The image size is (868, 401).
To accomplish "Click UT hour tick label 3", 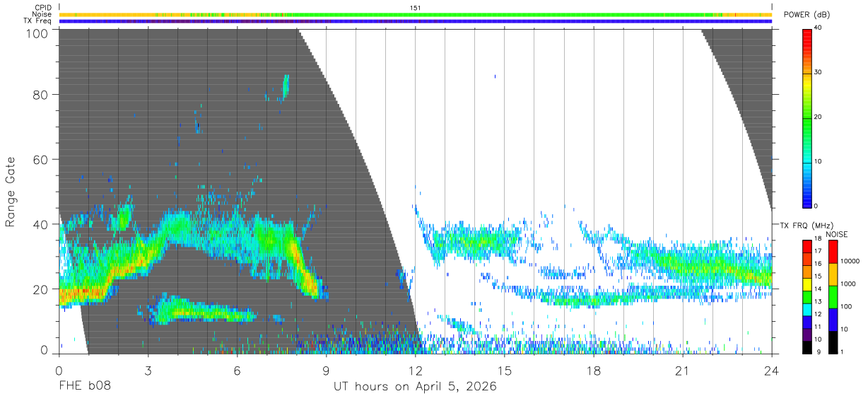I will click(x=148, y=371).
